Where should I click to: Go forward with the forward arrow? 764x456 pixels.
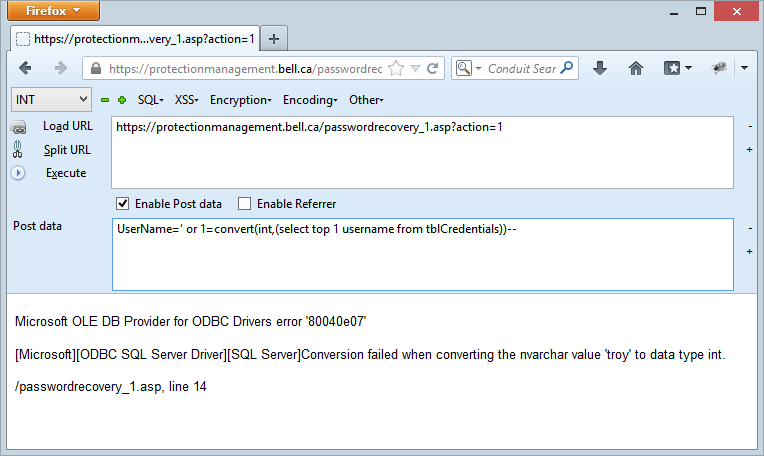(60, 68)
